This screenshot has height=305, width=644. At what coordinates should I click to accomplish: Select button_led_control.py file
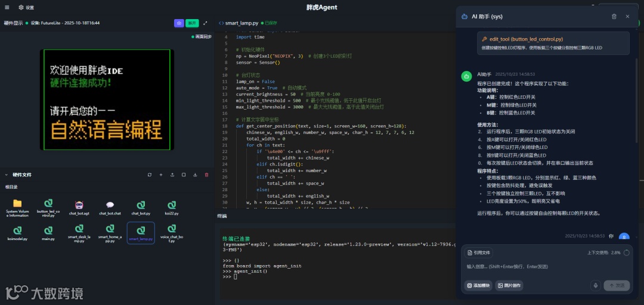click(x=48, y=208)
